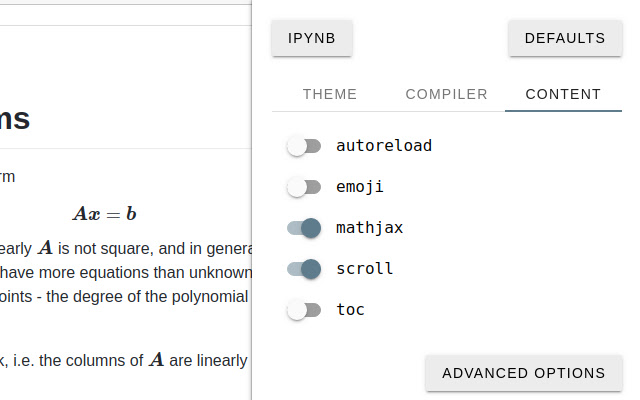Select the CONTENT tab
Screen dimensions: 640x400
563,95
